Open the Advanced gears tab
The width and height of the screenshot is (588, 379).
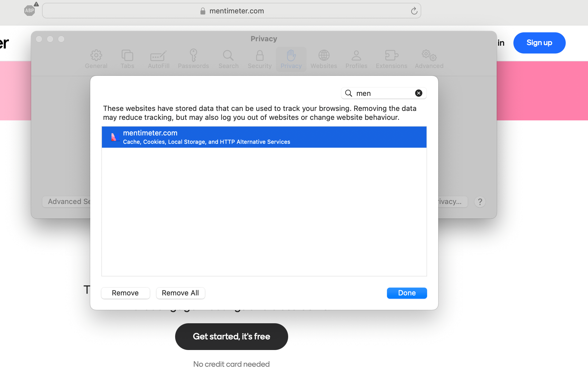pos(429,59)
